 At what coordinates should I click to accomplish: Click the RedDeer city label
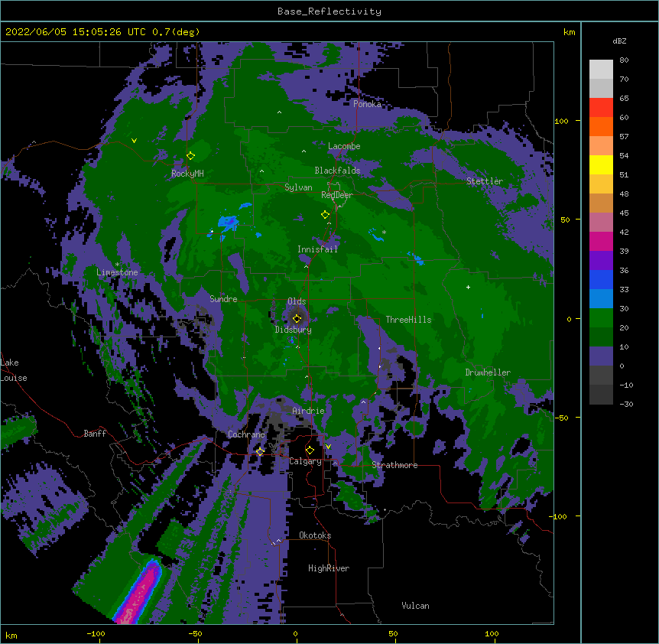coord(337,195)
